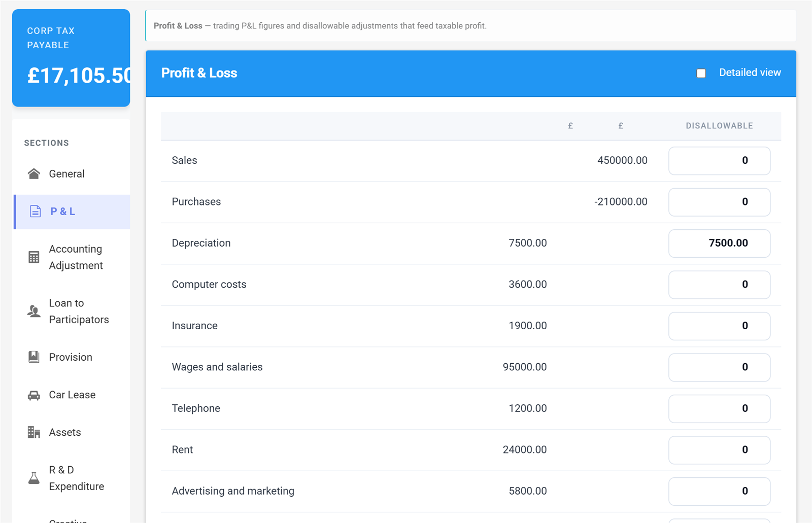Edit the Purchases disallowable field

pyautogui.click(x=719, y=202)
